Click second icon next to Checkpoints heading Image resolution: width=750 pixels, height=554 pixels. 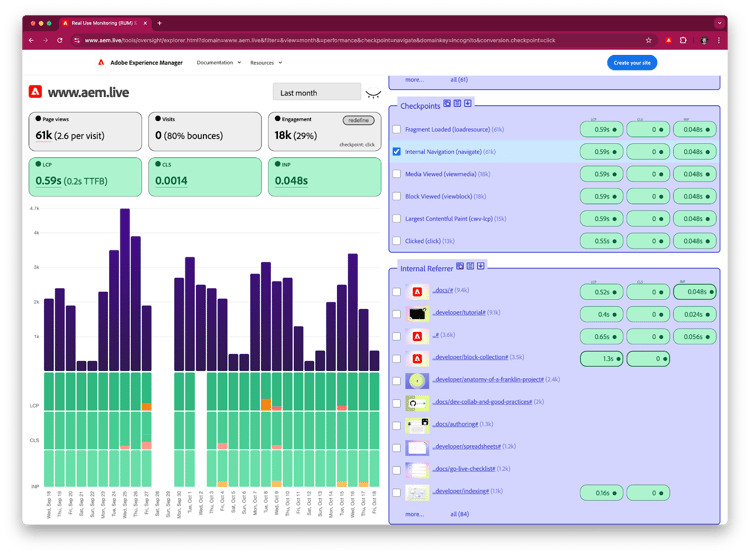457,103
